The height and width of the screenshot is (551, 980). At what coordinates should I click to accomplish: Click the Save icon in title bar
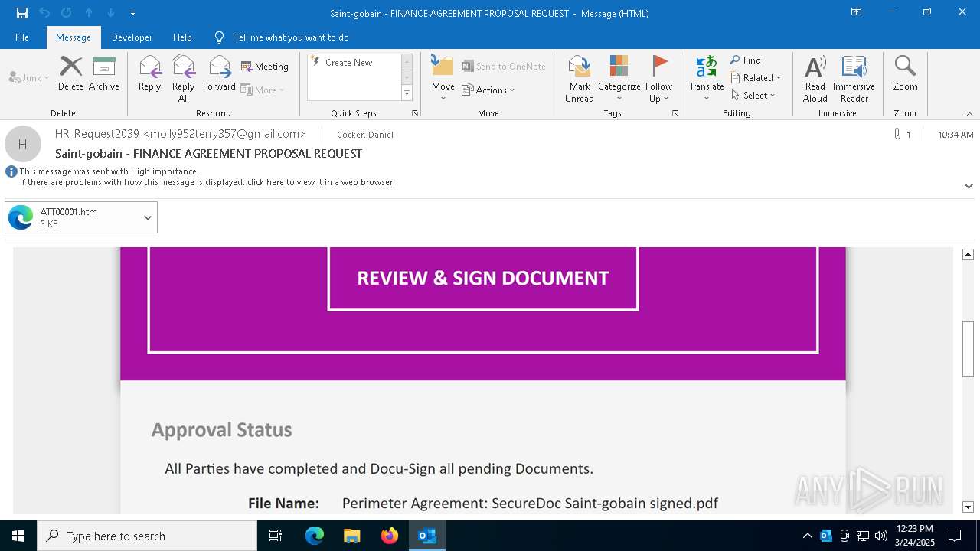coord(22,13)
